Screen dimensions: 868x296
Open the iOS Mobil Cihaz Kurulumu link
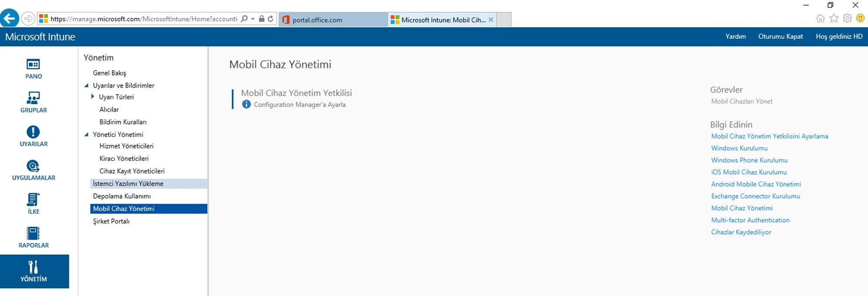[749, 172]
